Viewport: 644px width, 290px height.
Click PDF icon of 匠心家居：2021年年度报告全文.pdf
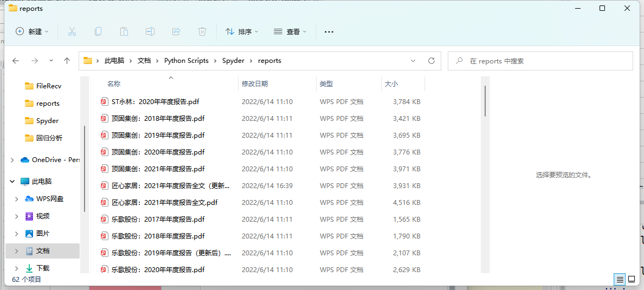point(104,203)
